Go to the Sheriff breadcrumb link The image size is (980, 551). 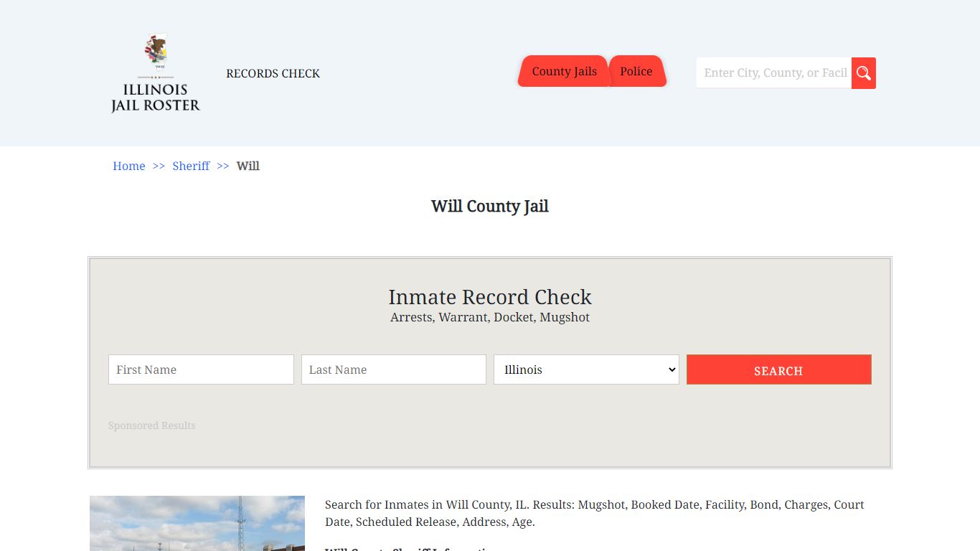(191, 166)
